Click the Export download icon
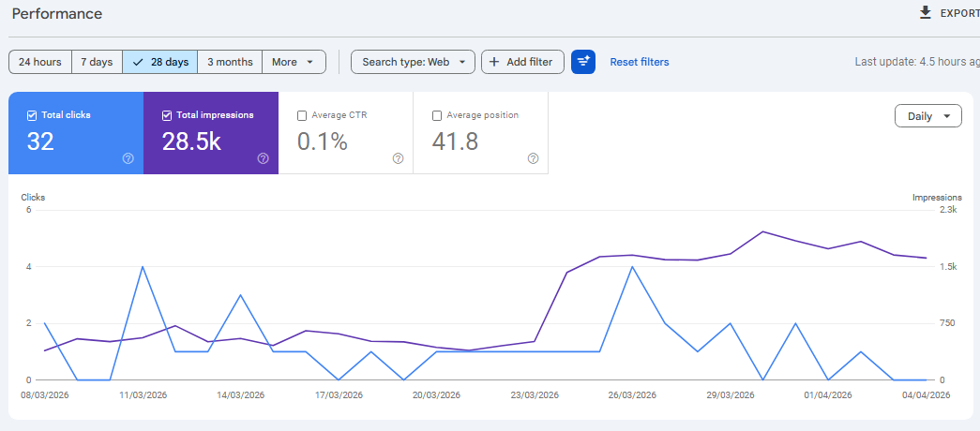Viewport: 980px width, 431px height. pyautogui.click(x=926, y=13)
